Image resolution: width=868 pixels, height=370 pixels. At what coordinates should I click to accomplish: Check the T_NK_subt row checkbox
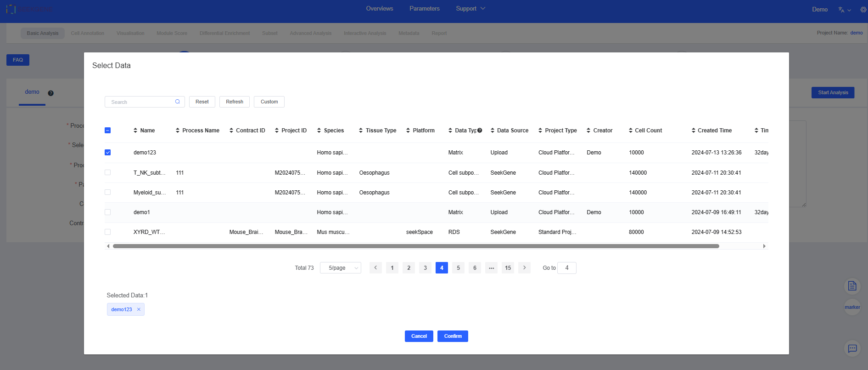coord(108,173)
